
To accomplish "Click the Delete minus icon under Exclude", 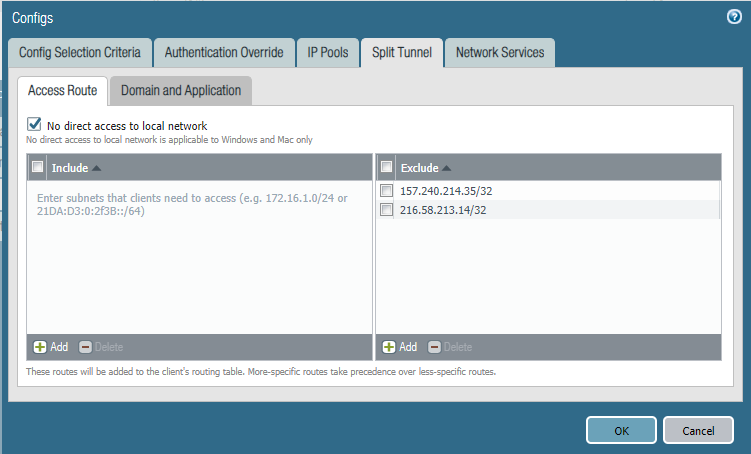I will click(x=434, y=347).
